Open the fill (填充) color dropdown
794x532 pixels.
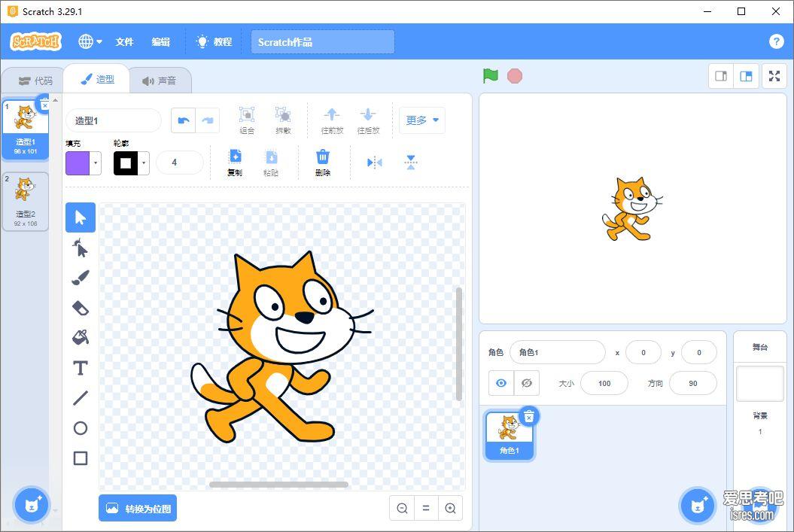coord(95,163)
